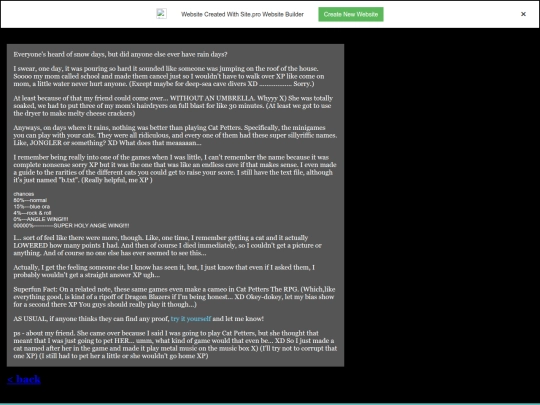This screenshot has width=540, height=405.
Task: Click 'Website Created With Site.pro Website Builder' text
Action: pyautogui.click(x=242, y=14)
